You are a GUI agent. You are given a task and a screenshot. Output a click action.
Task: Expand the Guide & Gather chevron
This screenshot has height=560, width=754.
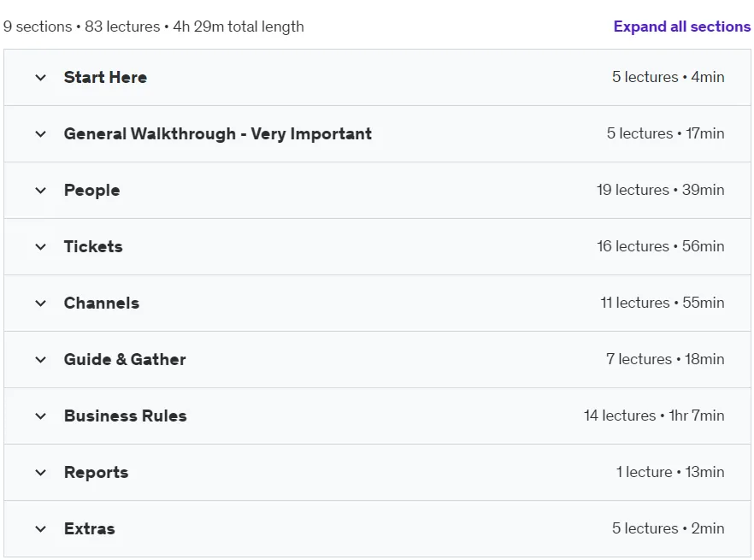point(41,359)
